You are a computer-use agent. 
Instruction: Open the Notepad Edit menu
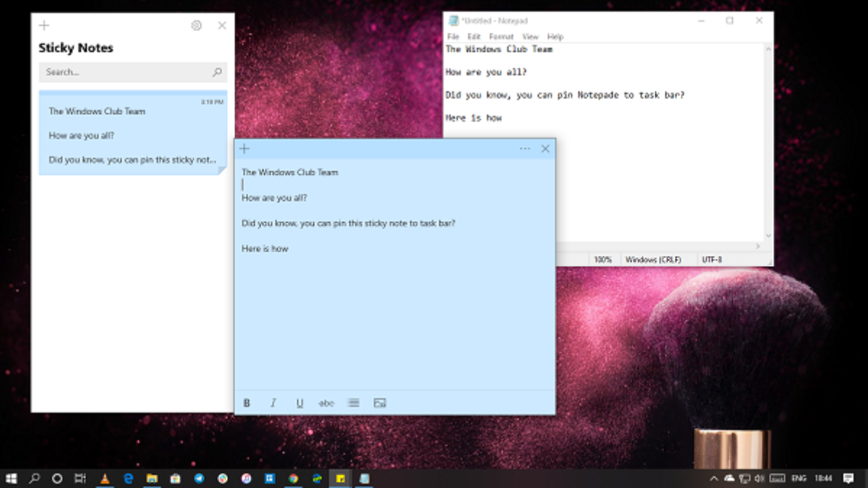tap(474, 37)
